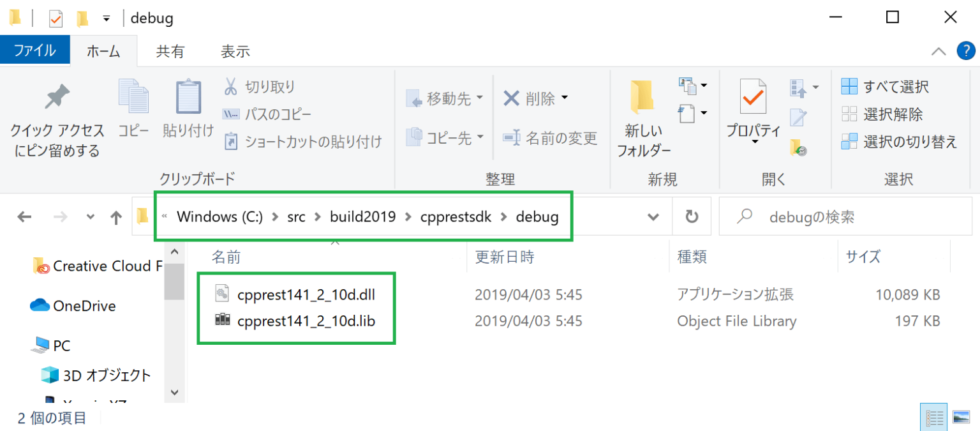980x431 pixels.
Task: Go up one folder level
Action: (115, 216)
